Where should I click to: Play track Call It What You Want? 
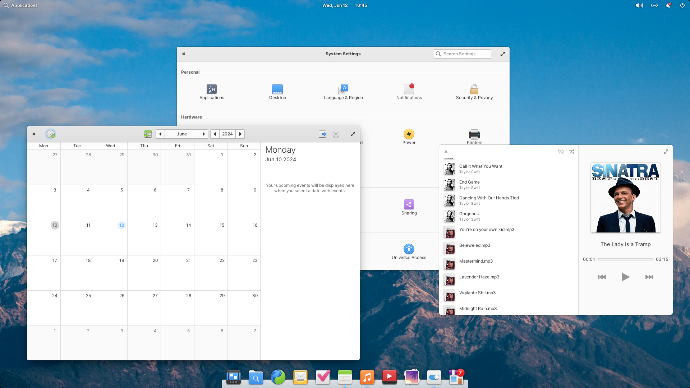point(510,169)
